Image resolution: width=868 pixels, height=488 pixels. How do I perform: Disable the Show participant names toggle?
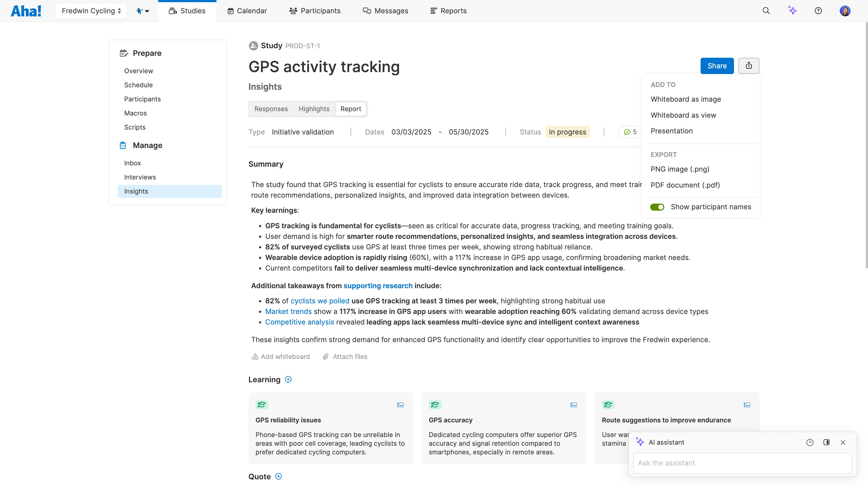pyautogui.click(x=658, y=207)
